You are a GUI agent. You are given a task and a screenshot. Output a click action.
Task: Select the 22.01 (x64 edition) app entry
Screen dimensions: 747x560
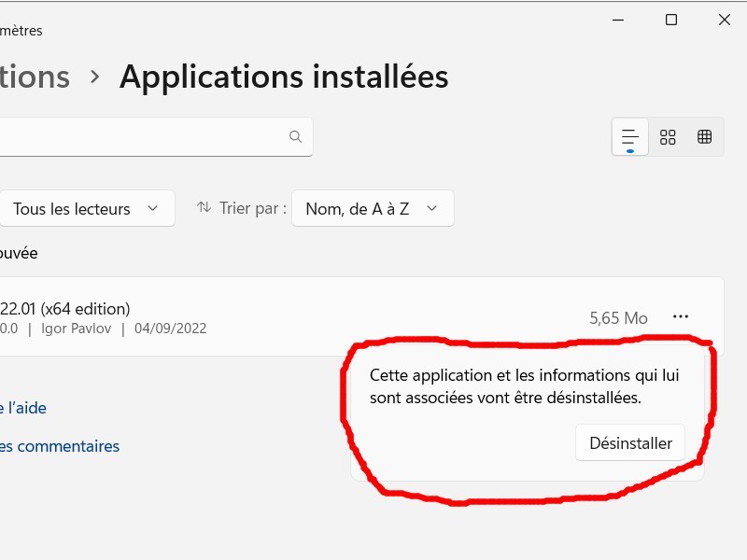pyautogui.click(x=65, y=309)
